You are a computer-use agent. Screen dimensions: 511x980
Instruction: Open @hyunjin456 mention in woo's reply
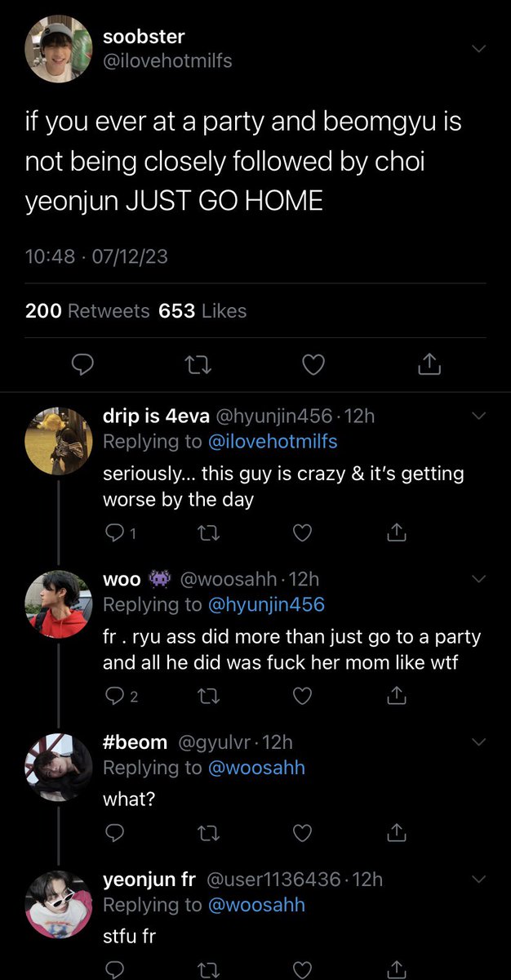pyautogui.click(x=267, y=604)
